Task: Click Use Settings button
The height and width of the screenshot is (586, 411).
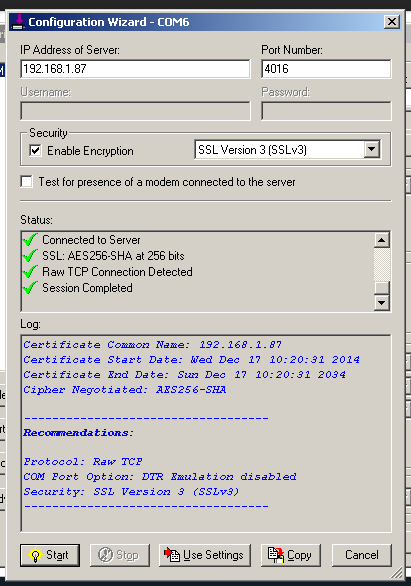Action: (x=205, y=555)
